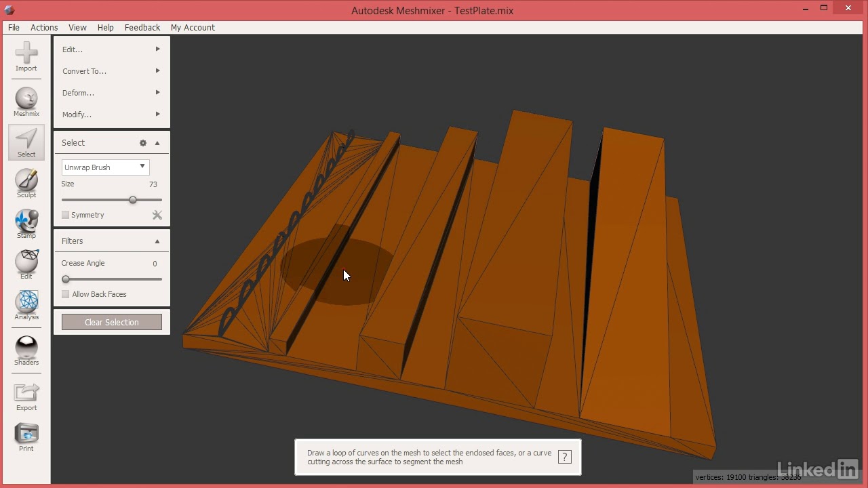Click the symmetry tools cross icon

click(157, 215)
